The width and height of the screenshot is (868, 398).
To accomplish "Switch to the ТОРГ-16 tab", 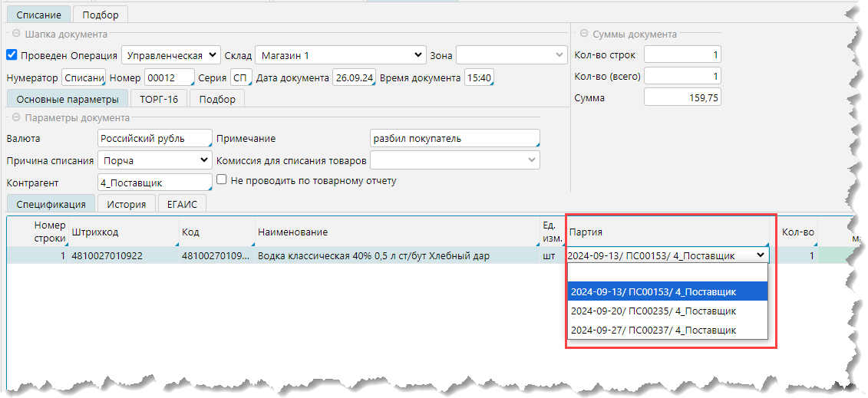I will click(x=159, y=99).
